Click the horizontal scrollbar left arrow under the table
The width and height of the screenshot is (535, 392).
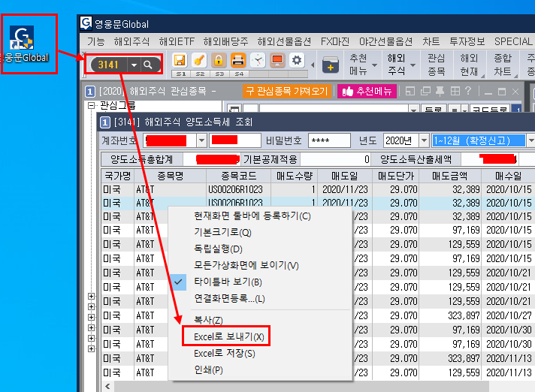(107, 386)
